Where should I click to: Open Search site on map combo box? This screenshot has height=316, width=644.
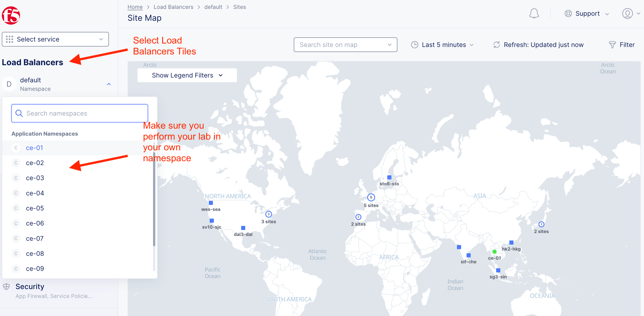345,45
